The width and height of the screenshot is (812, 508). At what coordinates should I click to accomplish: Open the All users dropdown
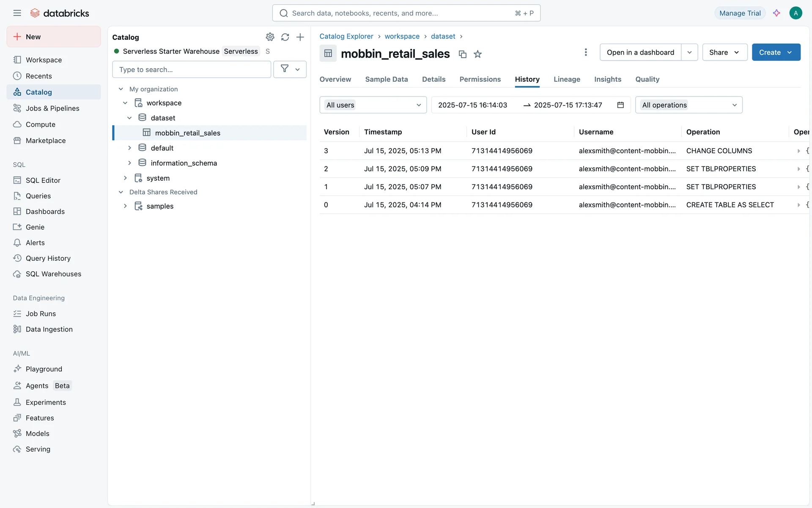[373, 105]
